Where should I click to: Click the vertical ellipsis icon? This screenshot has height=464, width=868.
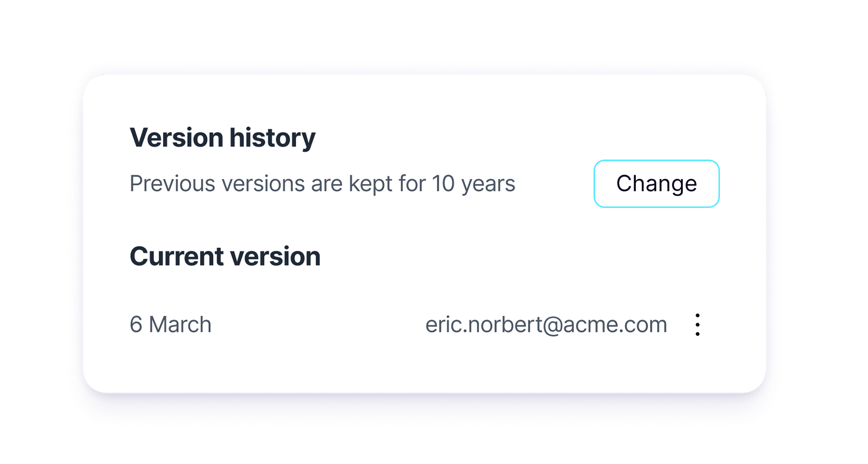point(697,325)
